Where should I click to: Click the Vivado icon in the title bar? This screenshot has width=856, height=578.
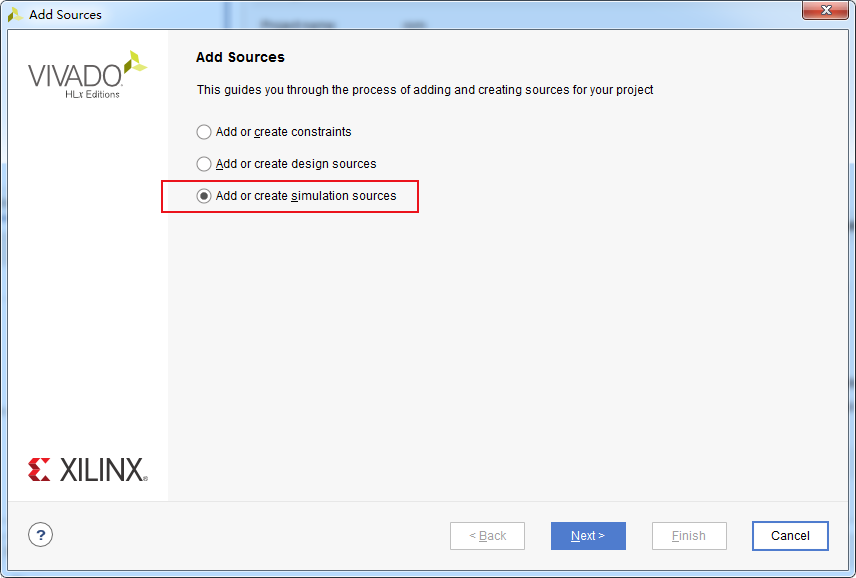coord(15,15)
